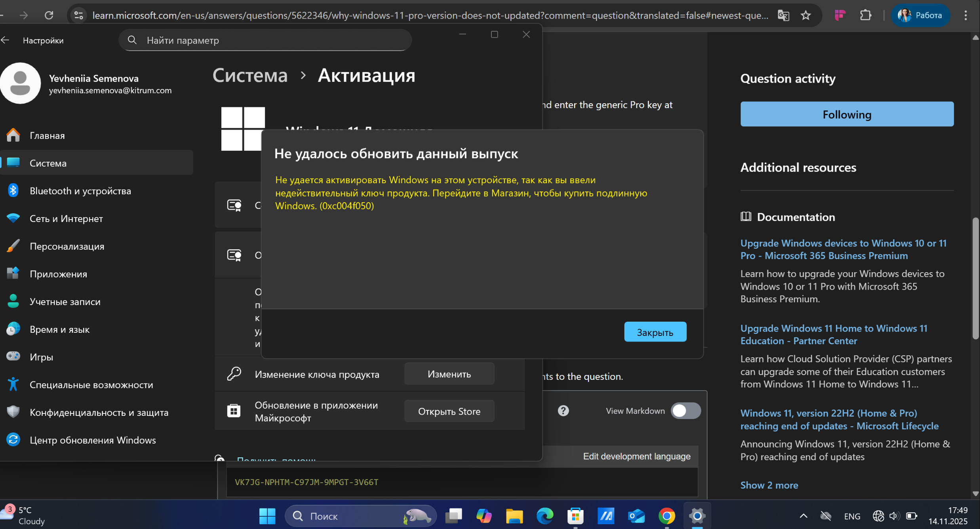Open Центр обновления Windows section
The image size is (980, 529).
(97, 440)
